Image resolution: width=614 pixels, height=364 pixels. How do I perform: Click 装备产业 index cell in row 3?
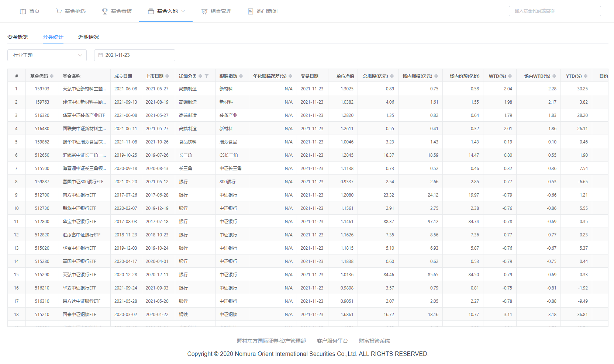pyautogui.click(x=228, y=115)
